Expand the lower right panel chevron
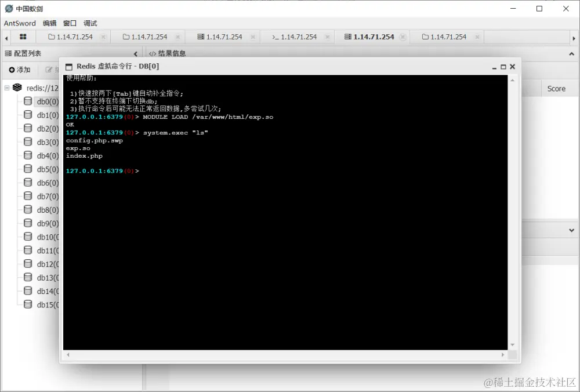The width and height of the screenshot is (580, 392). click(x=571, y=230)
